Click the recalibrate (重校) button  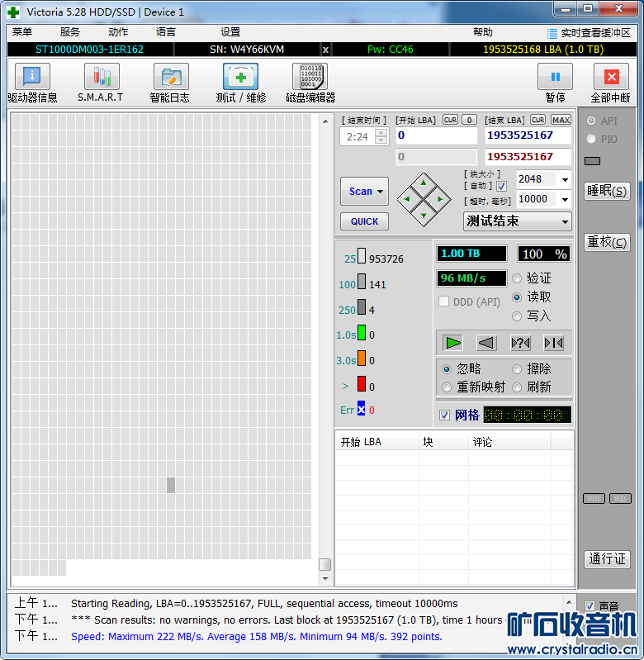(607, 243)
